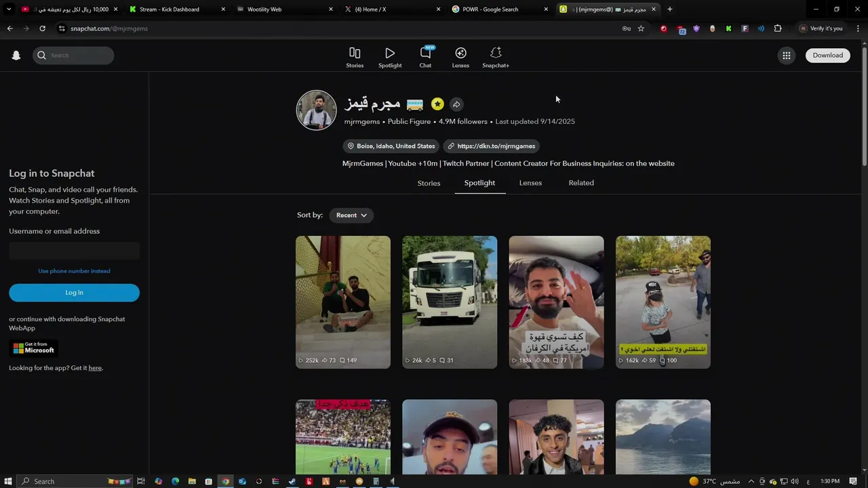
Task: Click the green Kick extension icon
Action: point(728,28)
